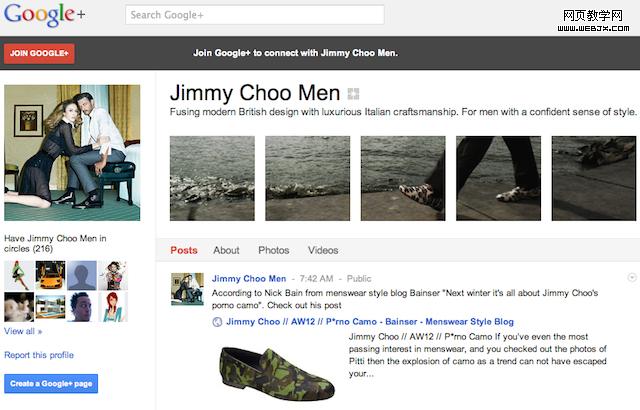Click the Jimmy Choo Men post avatar

pyautogui.click(x=187, y=288)
